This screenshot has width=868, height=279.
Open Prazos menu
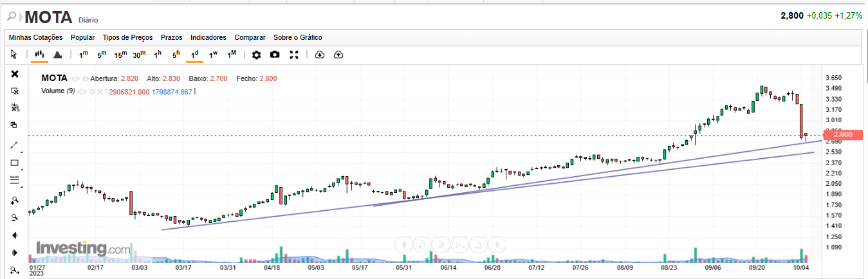click(172, 37)
